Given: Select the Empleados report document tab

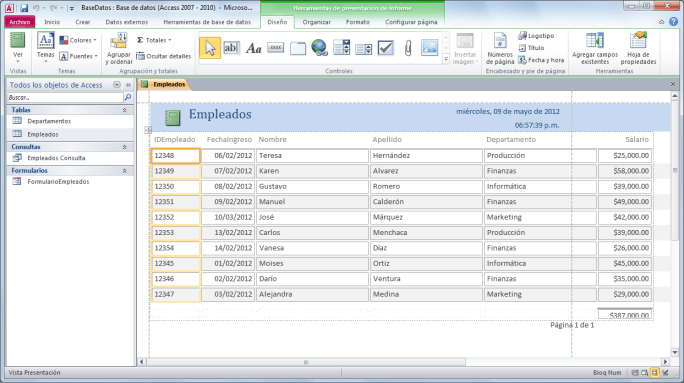Looking at the screenshot, I should pos(164,84).
